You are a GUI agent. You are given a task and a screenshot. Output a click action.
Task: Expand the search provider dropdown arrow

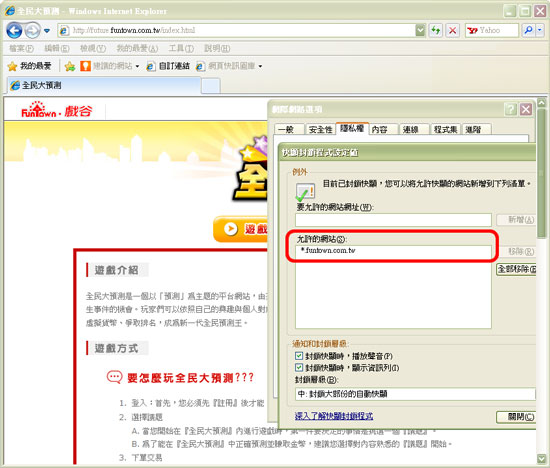coord(540,31)
